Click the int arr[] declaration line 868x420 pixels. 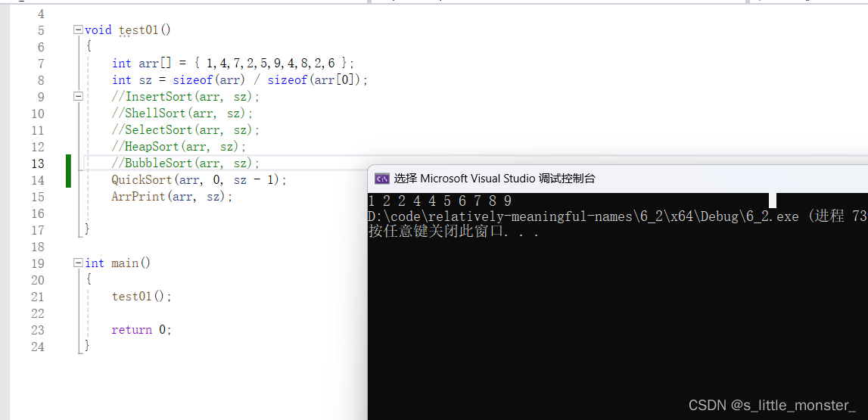click(232, 63)
